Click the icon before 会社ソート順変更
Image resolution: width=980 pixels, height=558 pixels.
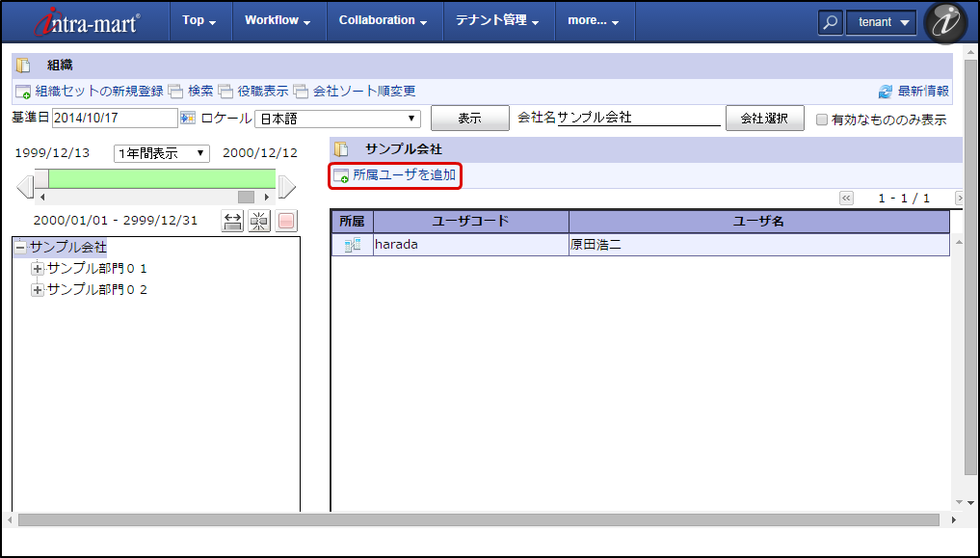point(302,92)
